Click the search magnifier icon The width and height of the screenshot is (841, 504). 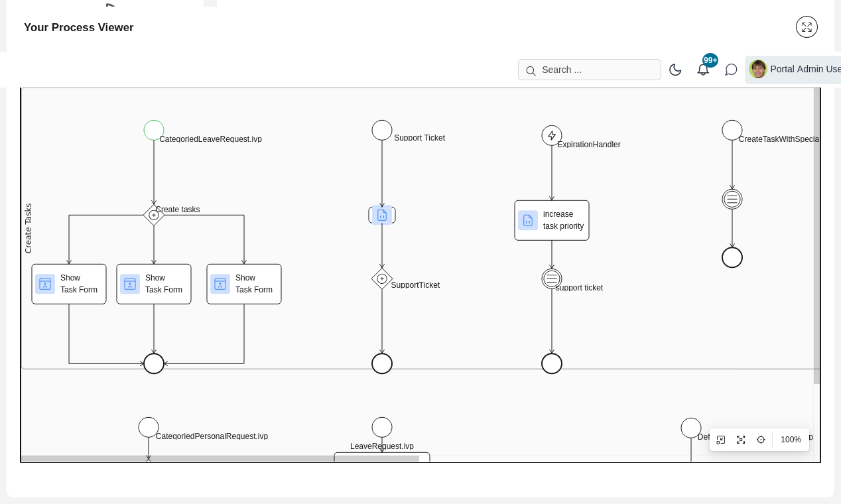pyautogui.click(x=531, y=70)
